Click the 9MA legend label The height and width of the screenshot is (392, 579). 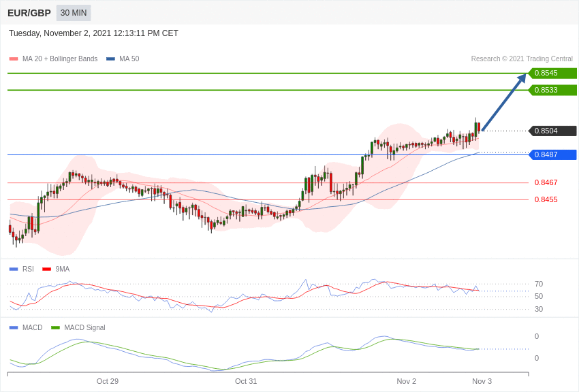pyautogui.click(x=63, y=269)
